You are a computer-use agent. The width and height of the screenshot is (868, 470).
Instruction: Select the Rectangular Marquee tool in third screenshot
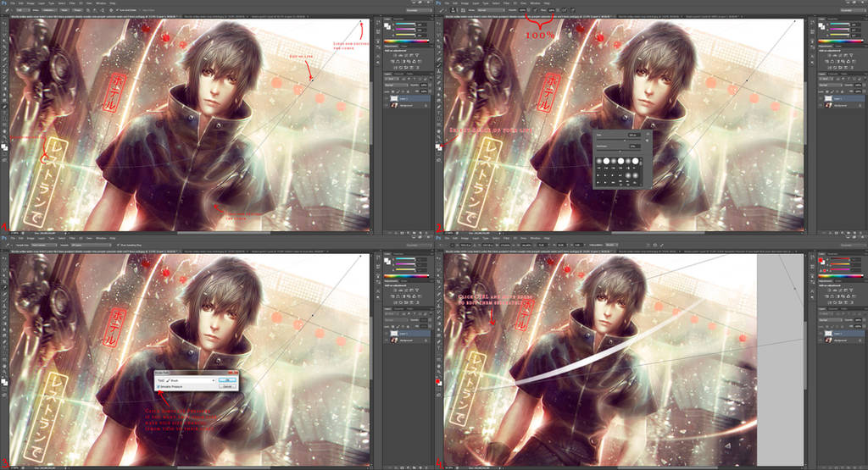pos(4,263)
